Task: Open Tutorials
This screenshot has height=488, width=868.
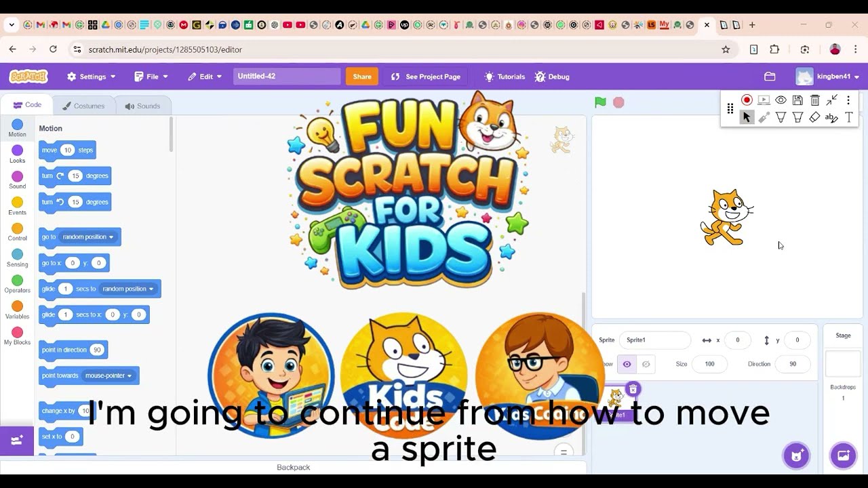Action: 505,77
